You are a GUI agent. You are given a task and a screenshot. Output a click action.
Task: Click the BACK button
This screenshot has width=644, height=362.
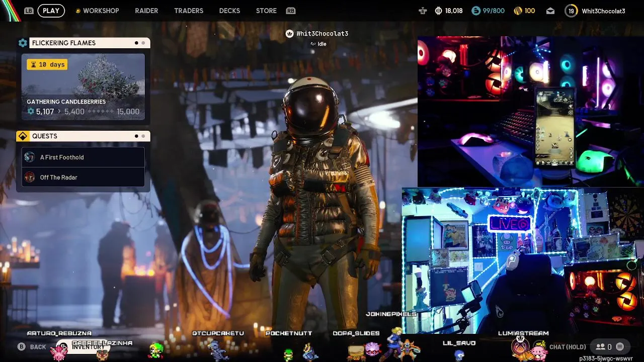32,347
